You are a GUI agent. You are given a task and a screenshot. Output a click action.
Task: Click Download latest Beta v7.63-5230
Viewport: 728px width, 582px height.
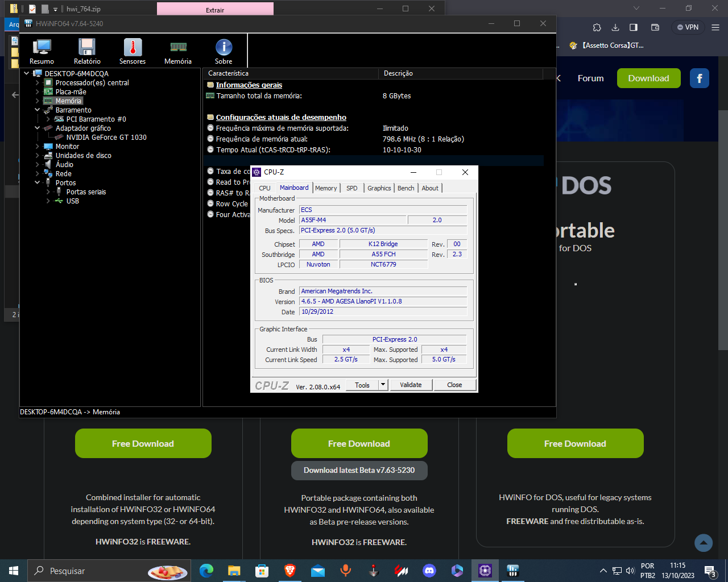pyautogui.click(x=359, y=471)
